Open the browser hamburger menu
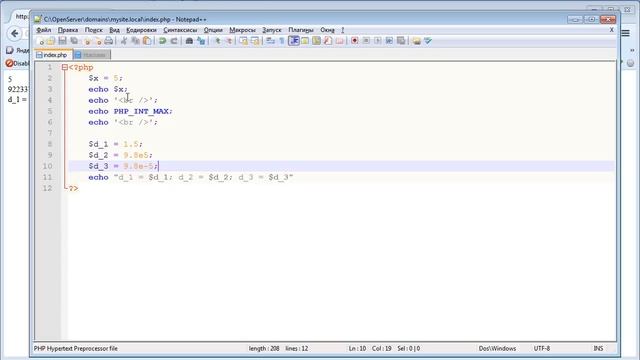The height and width of the screenshot is (360, 640). coord(625,33)
